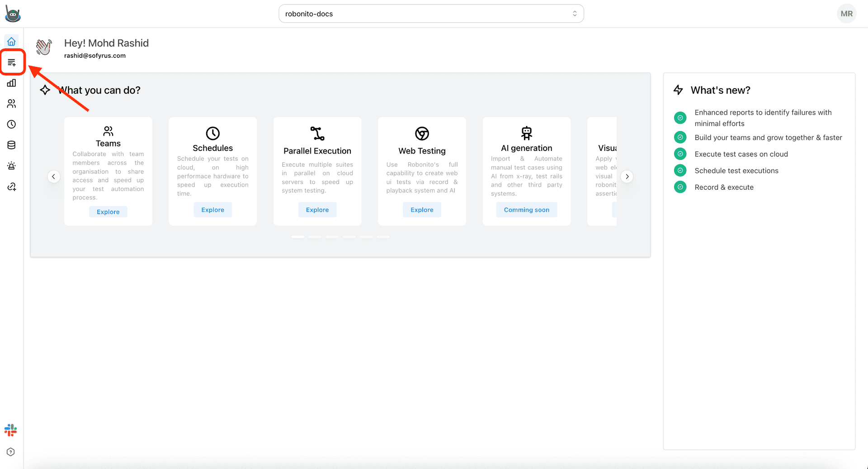The width and height of the screenshot is (868, 469).
Task: Select the fourth carousel page indicator
Action: (349, 237)
